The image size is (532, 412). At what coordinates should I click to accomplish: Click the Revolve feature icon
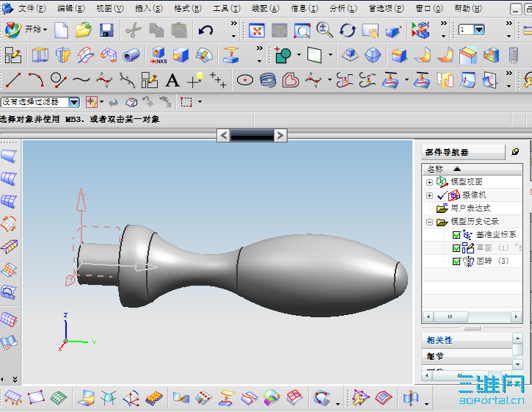[63, 55]
